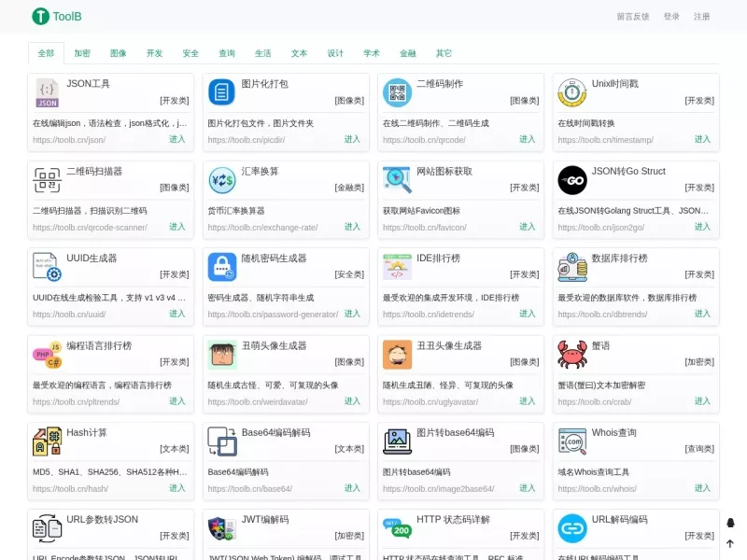Click 进入 on the 蟹语 card

(702, 401)
